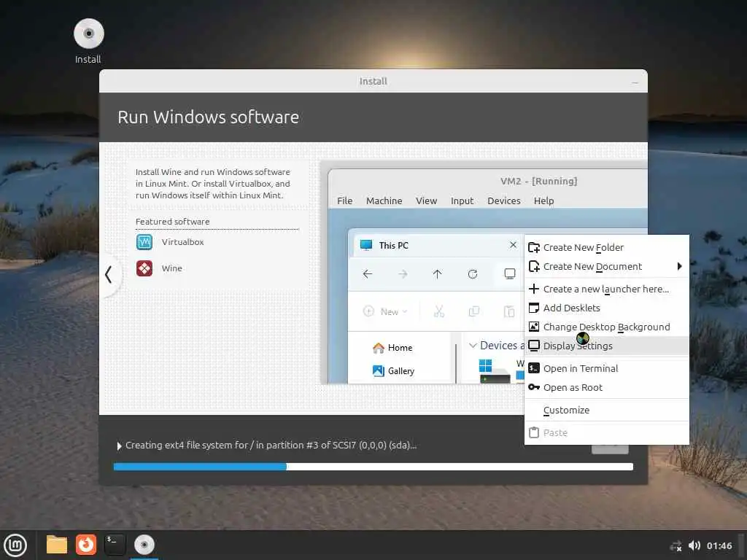The height and width of the screenshot is (560, 747).
Task: Select Open in Terminal entry
Action: click(606, 368)
